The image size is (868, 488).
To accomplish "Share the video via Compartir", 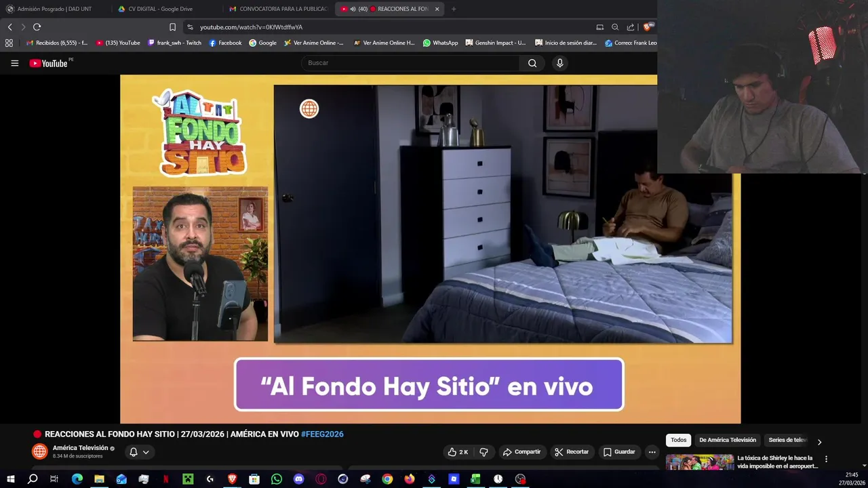I will (x=521, y=452).
